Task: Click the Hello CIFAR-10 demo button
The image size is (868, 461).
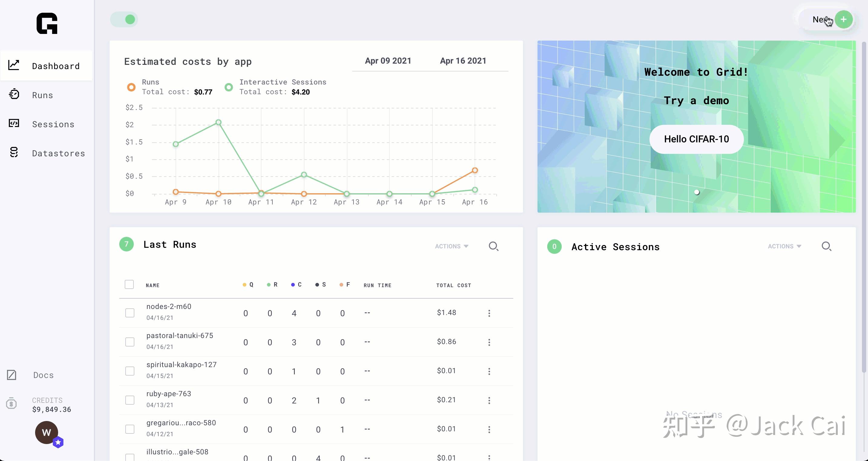Action: click(696, 138)
